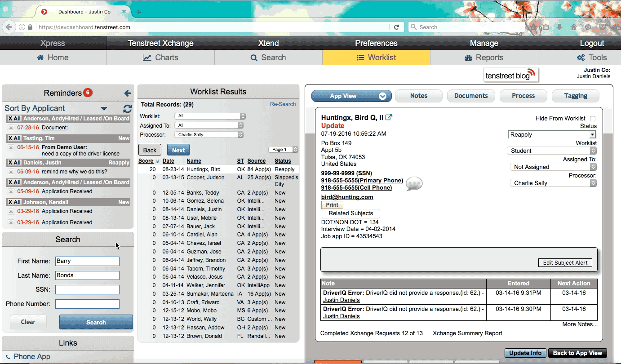The width and height of the screenshot is (621, 364).
Task: Switch to the Documents tab
Action: click(471, 96)
